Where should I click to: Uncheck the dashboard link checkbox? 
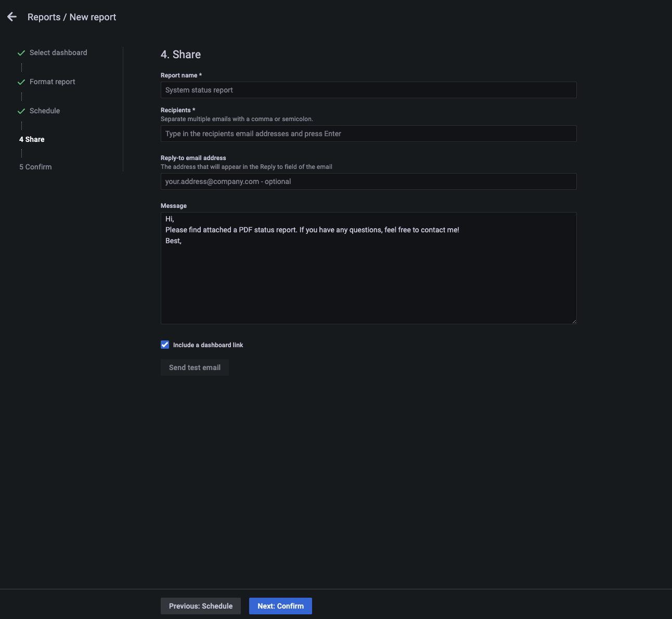point(165,345)
